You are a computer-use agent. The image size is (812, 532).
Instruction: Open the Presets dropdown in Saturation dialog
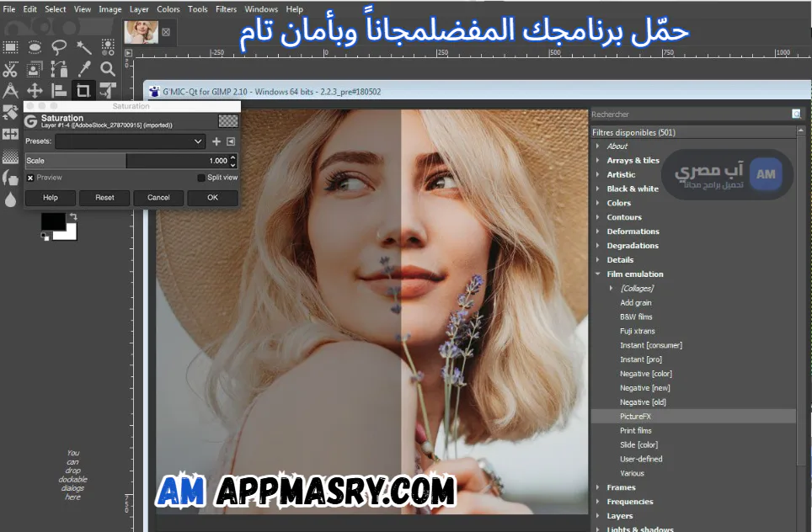[x=130, y=141]
